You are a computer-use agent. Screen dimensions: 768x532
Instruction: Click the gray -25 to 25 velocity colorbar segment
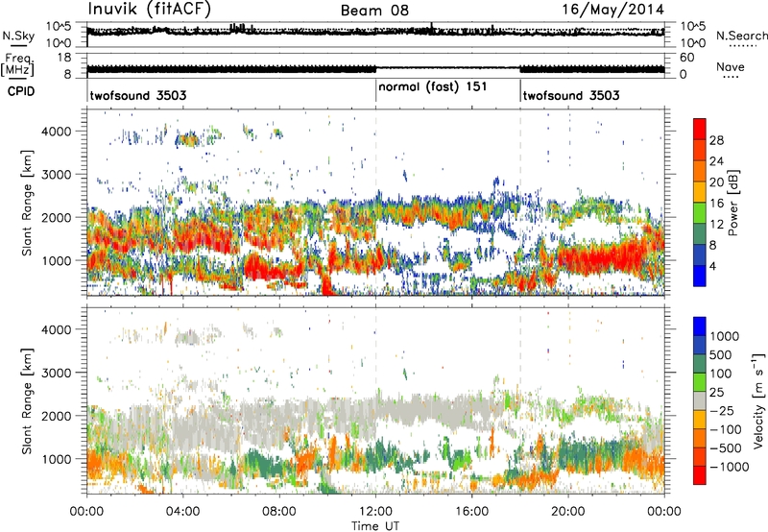click(x=700, y=401)
